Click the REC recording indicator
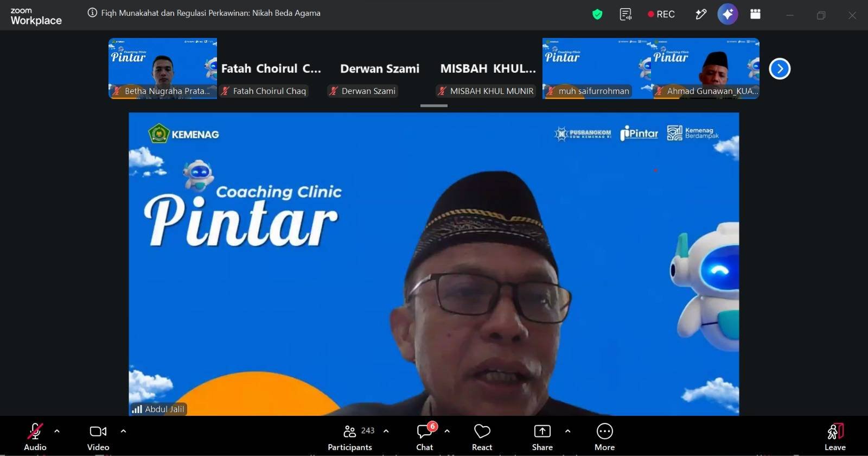Screen dimensions: 868x456 (x=661, y=15)
